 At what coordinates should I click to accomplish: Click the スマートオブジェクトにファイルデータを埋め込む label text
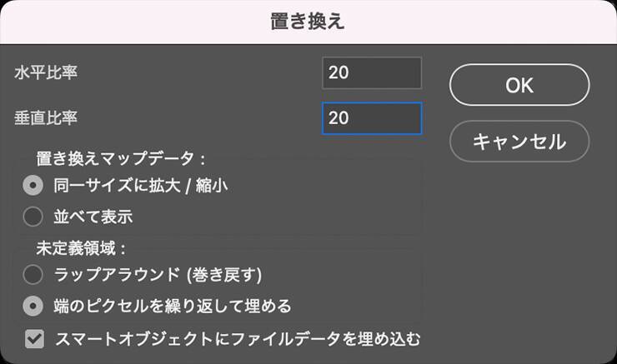tap(238, 339)
